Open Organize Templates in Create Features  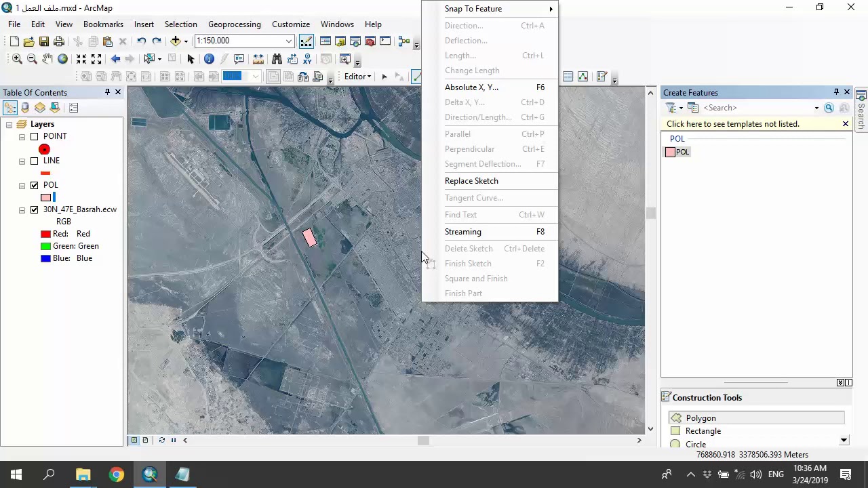click(692, 108)
